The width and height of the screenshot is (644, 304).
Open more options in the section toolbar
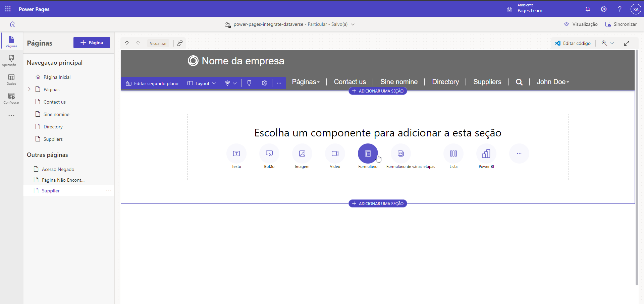(279, 83)
